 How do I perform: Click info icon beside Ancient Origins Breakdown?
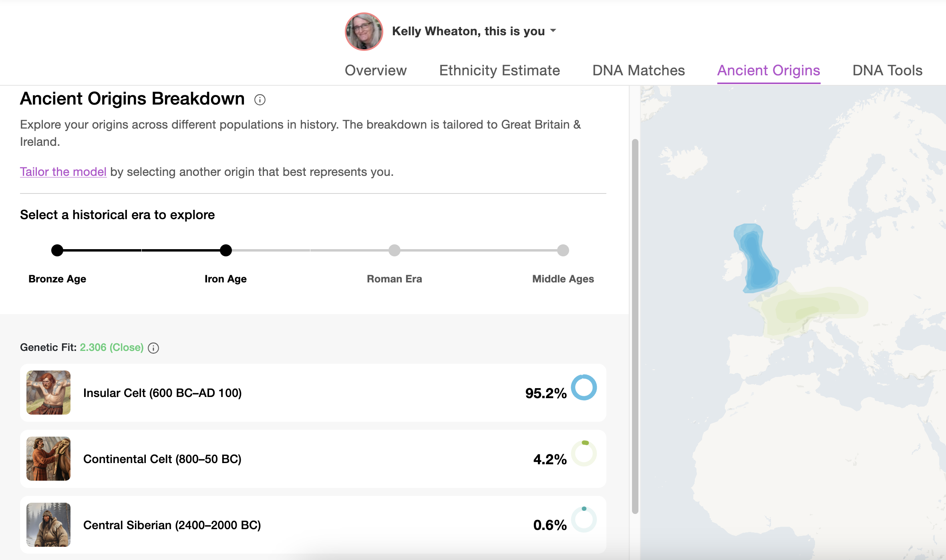click(260, 100)
